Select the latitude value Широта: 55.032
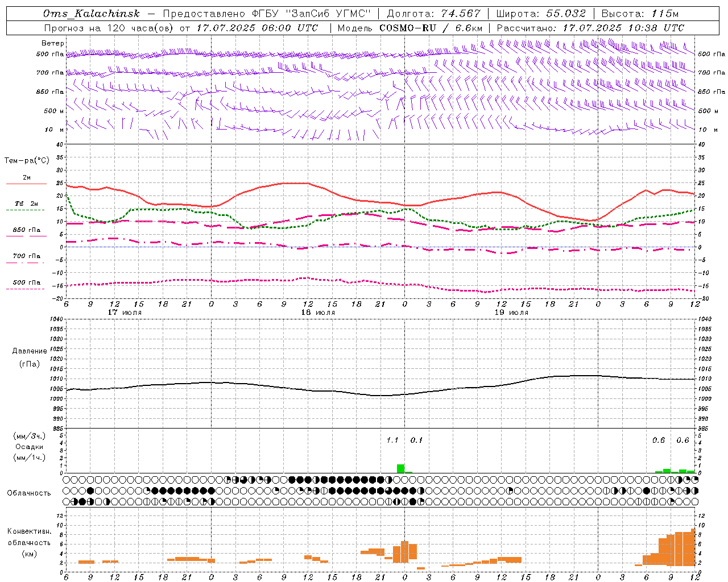The image size is (728, 582). [x=541, y=14]
